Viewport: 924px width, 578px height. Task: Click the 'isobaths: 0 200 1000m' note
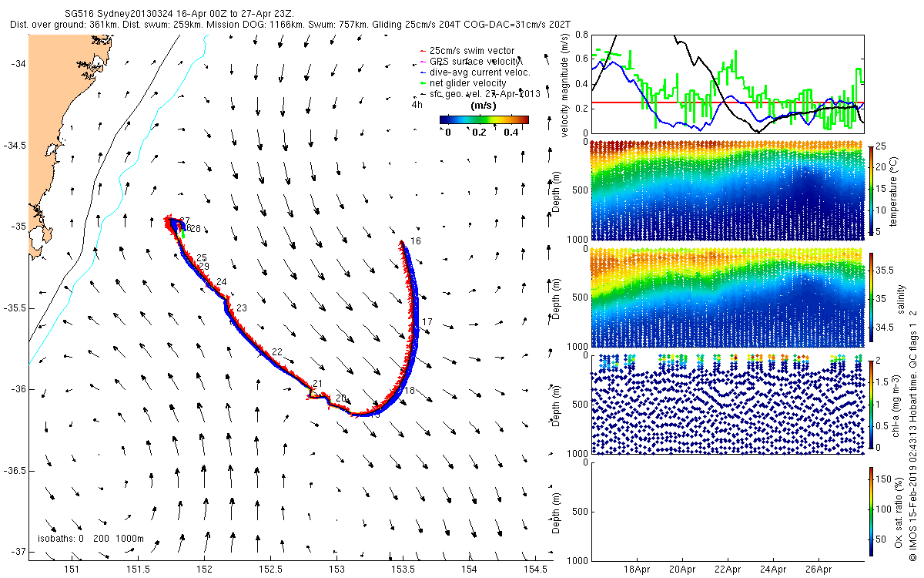tap(90, 539)
